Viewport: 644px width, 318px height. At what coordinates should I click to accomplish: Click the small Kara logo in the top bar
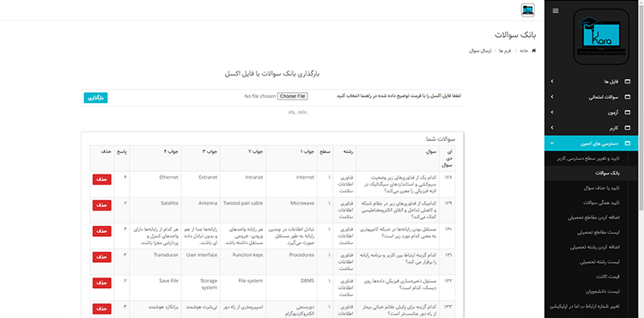click(528, 9)
